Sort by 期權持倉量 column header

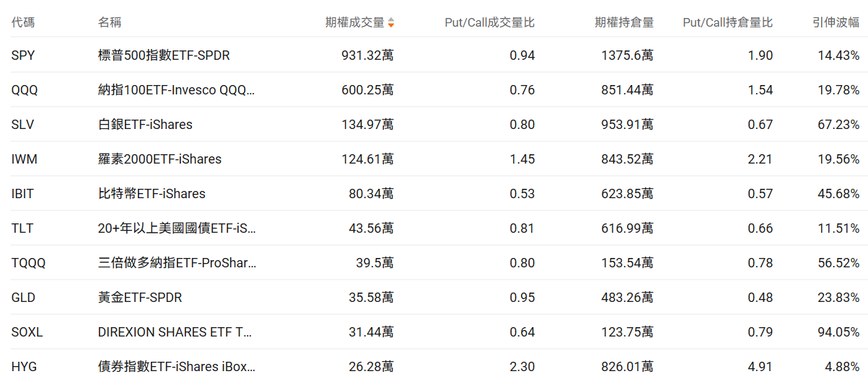click(x=624, y=22)
